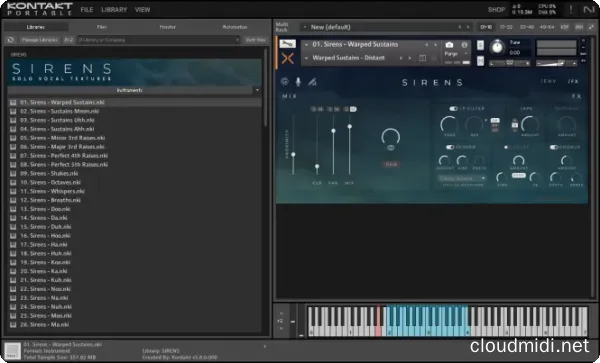Image resolution: width=600 pixels, height=363 pixels.
Task: Select 09. Sirens - Shakes.nki
Action: click(134, 173)
